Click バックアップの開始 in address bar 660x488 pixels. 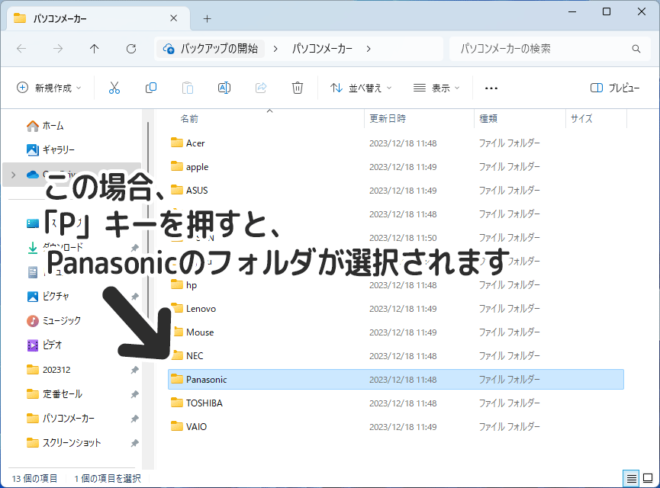pyautogui.click(x=210, y=49)
